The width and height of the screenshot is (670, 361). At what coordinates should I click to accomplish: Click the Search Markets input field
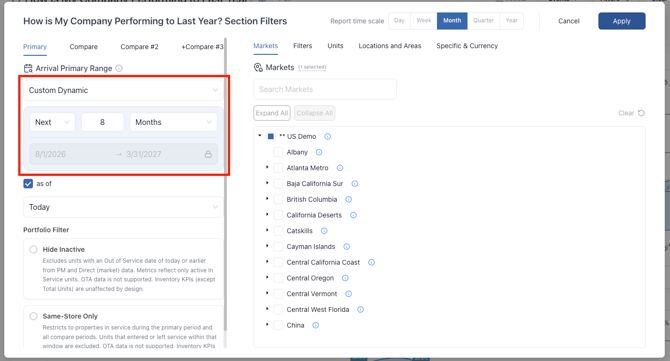tap(325, 89)
